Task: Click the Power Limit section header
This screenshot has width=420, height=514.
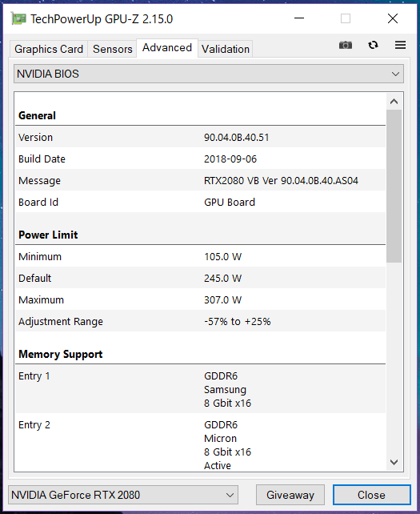Action: 48,235
